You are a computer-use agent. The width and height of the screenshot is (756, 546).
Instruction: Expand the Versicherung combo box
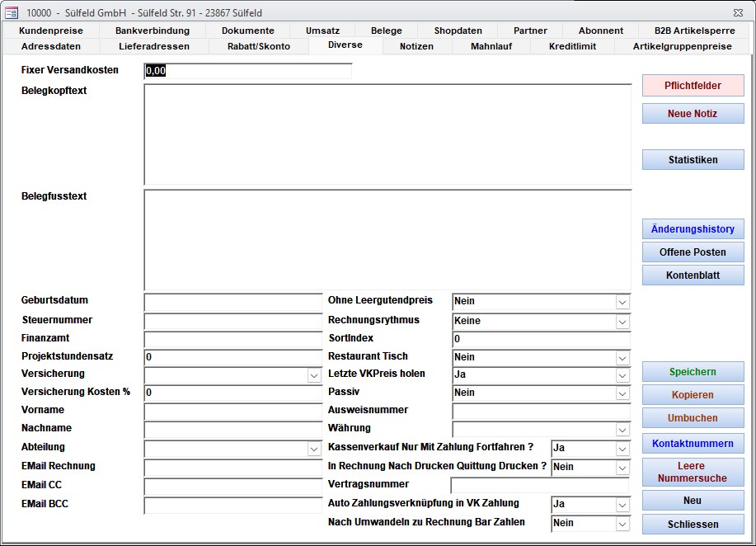314,375
